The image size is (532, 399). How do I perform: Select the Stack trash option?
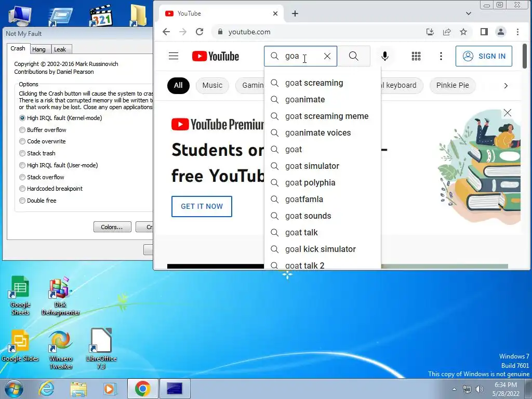37,153
